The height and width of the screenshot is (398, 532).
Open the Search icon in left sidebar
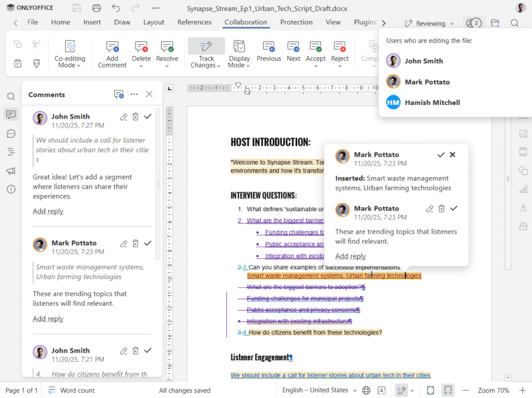[11, 97]
